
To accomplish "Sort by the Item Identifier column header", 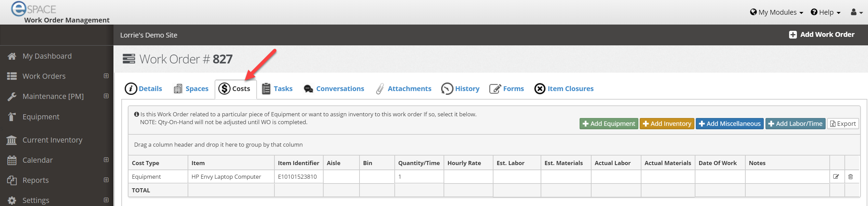I will (298, 163).
